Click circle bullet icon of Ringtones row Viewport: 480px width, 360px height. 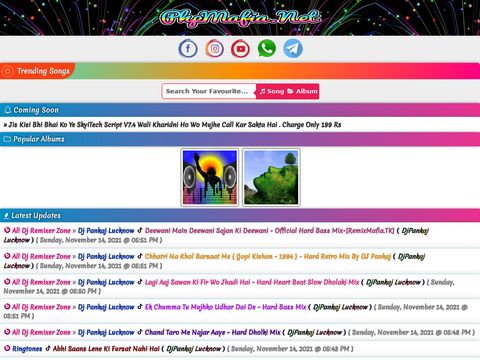(x=7, y=348)
